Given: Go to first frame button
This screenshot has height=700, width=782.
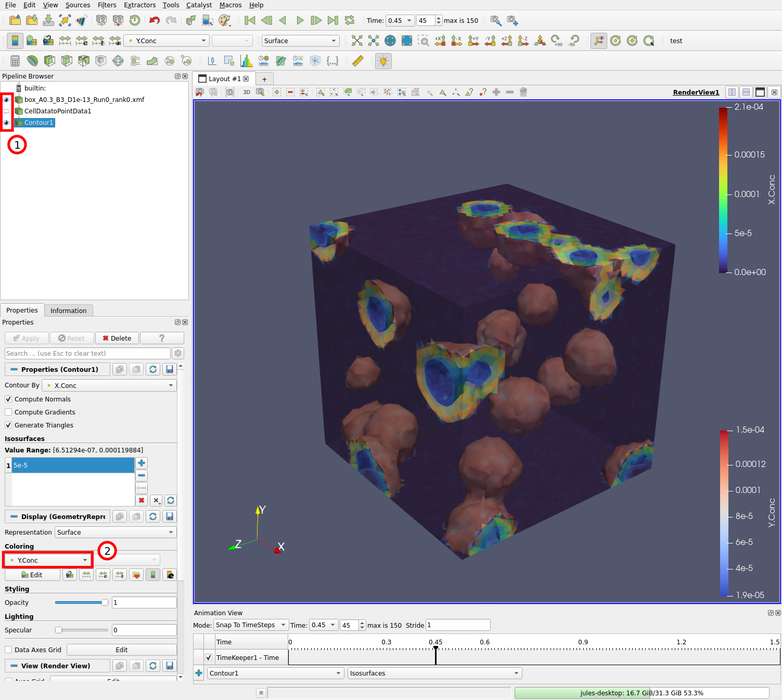Looking at the screenshot, I should point(250,20).
